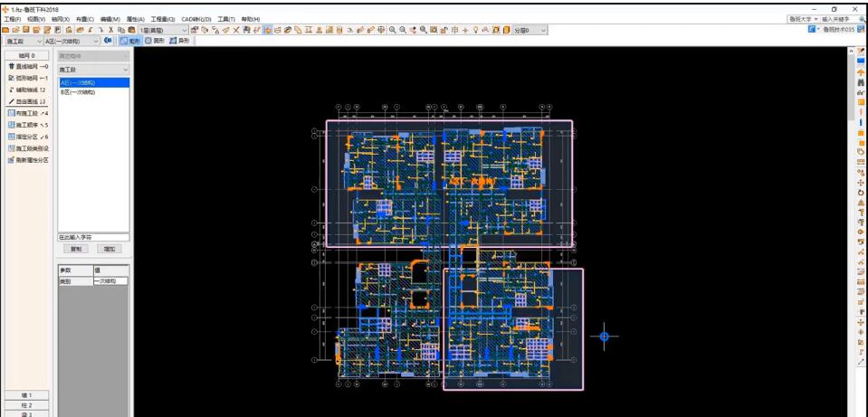This screenshot has height=417, width=868.
Task: Click the zoom out magnifier icon
Action: tap(403, 30)
